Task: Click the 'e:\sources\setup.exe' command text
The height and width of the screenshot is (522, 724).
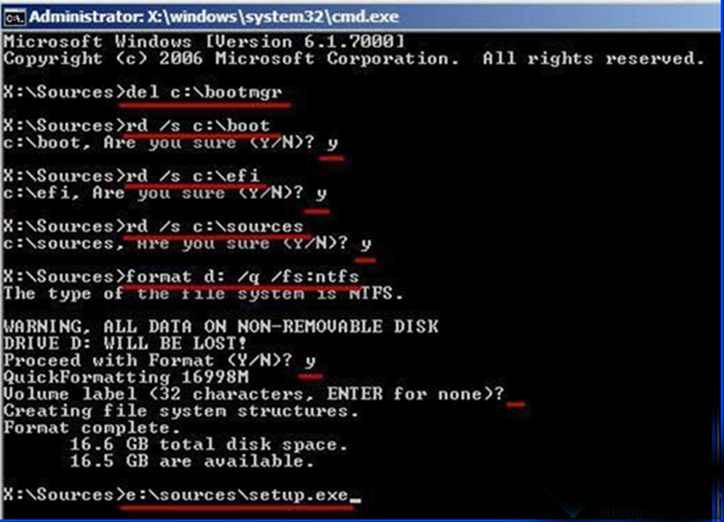Action: coord(236,495)
